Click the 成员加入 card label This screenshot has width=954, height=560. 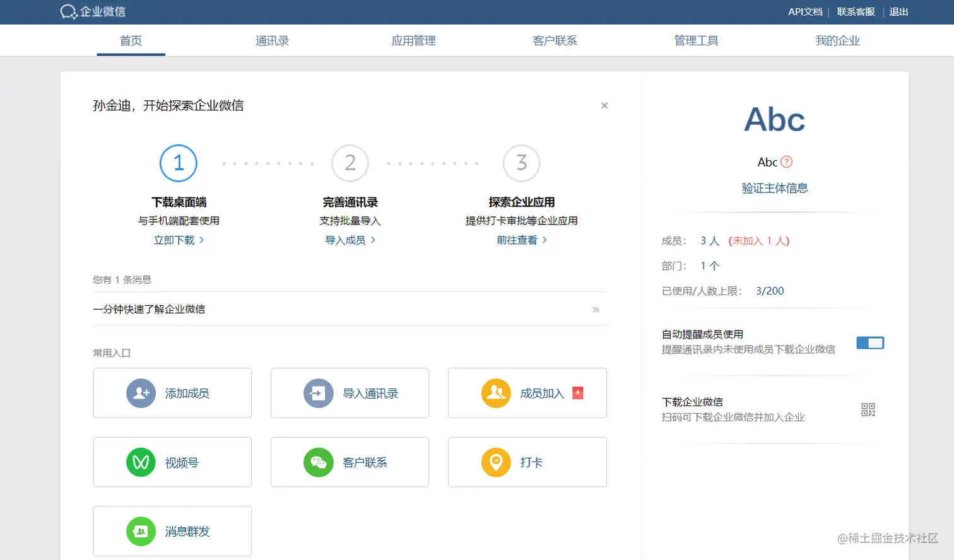[542, 394]
